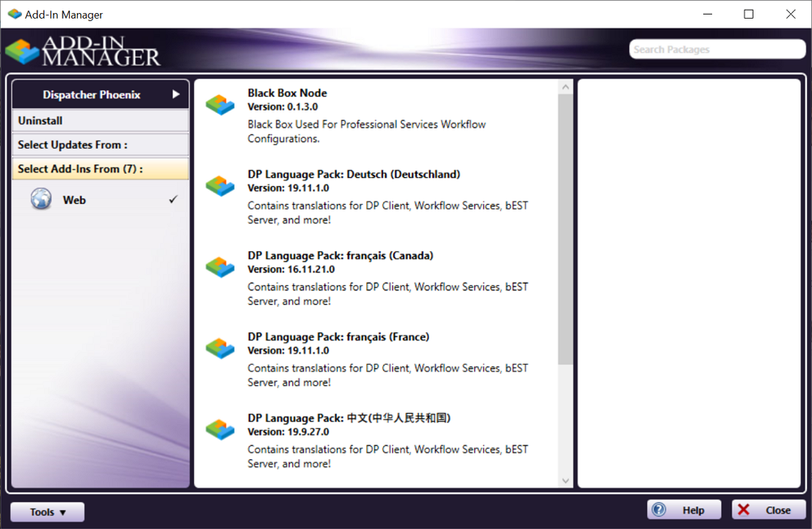Select the Web source entry
Screen dimensions: 812x529
[101, 199]
